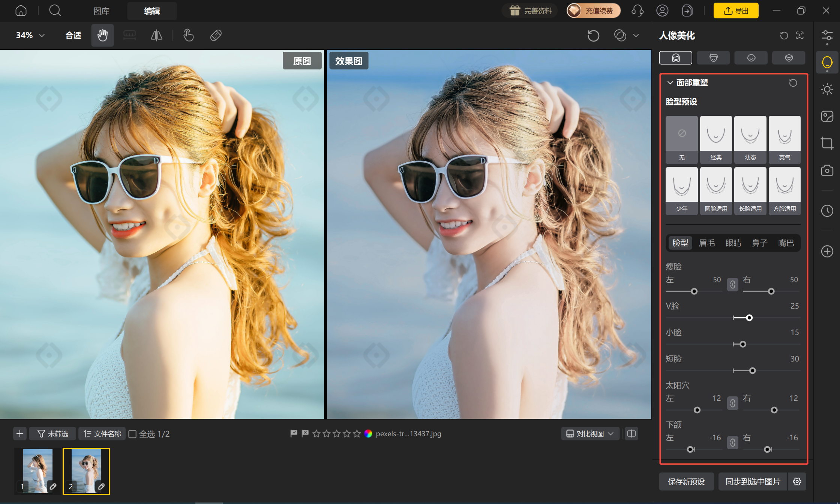Open the portrait beautify sidebar icon
This screenshot has height=504, width=840.
[x=827, y=62]
